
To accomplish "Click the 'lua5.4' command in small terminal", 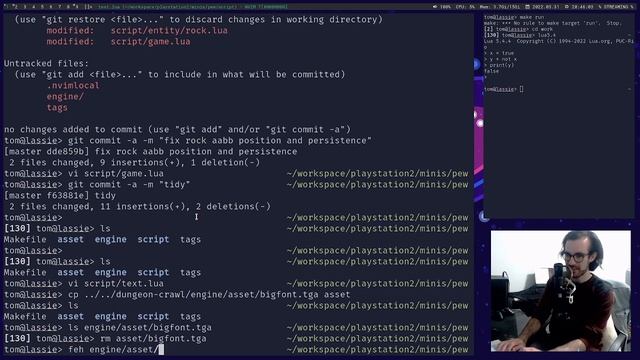I will (x=547, y=36).
